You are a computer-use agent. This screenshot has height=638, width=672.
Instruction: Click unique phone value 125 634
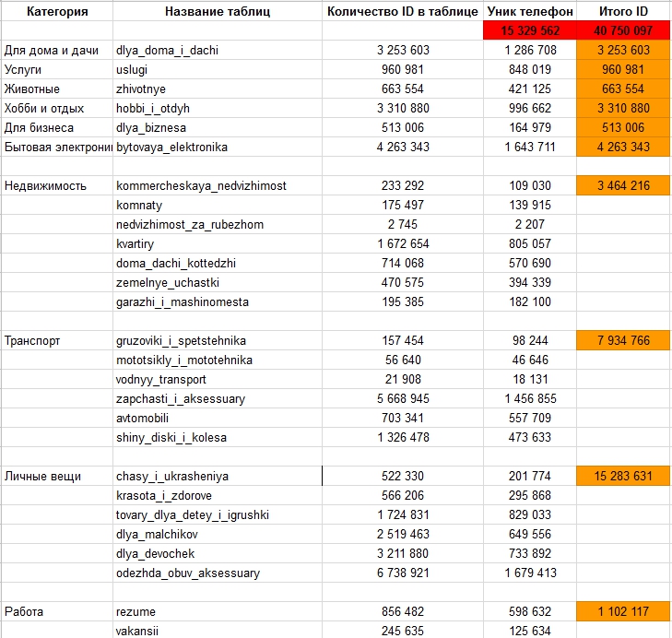pos(530,631)
